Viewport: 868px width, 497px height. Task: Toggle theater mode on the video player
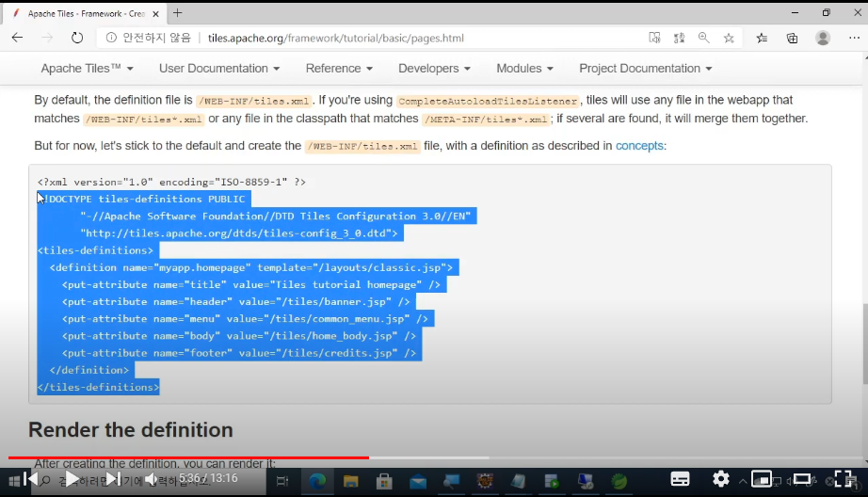[801, 479]
